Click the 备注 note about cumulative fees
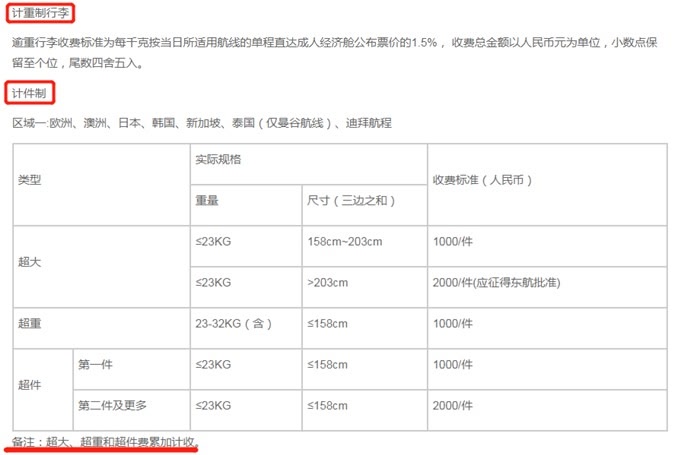This screenshot has width=680, height=455. 105,442
